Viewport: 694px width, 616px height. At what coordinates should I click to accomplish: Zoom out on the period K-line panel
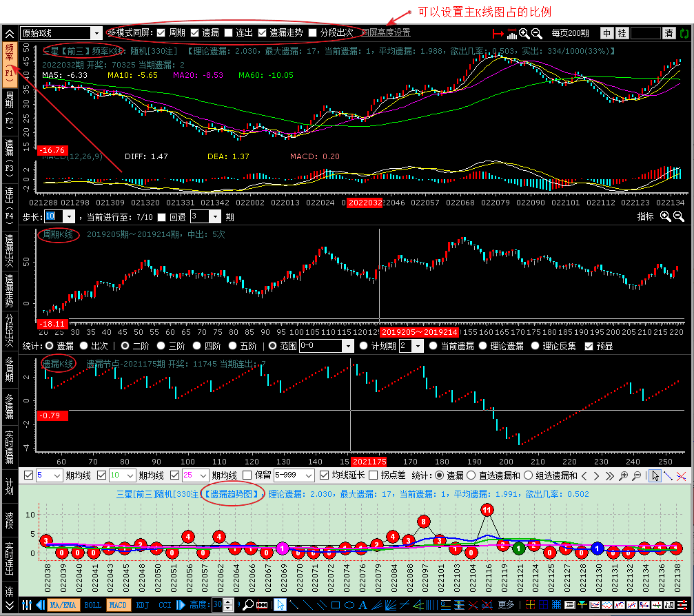679,216
